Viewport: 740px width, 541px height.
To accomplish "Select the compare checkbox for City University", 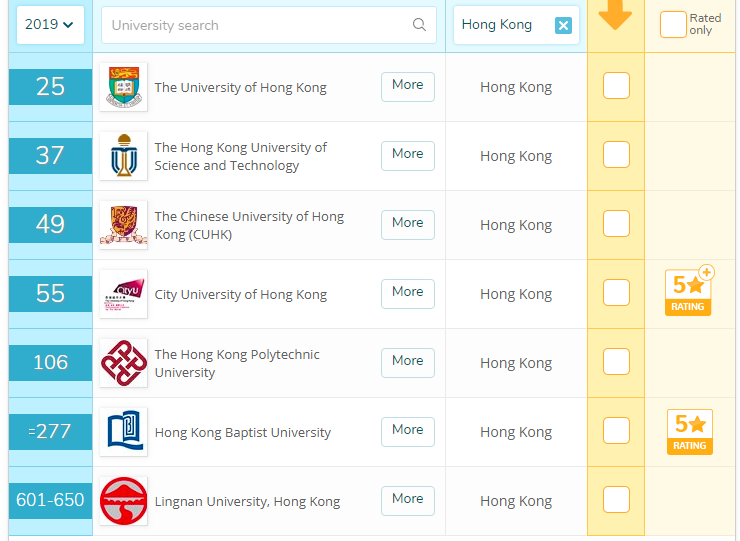I will [616, 293].
